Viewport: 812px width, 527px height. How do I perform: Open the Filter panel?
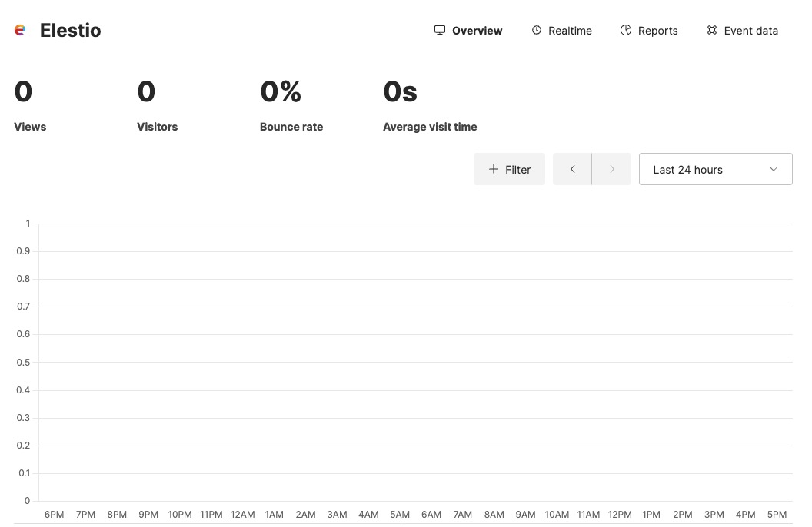pos(509,169)
